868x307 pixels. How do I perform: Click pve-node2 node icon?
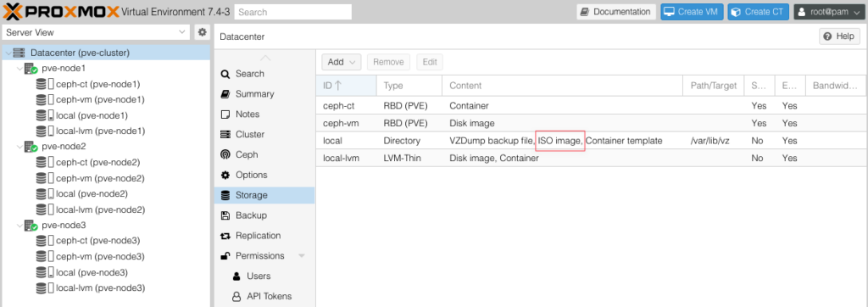31,148
